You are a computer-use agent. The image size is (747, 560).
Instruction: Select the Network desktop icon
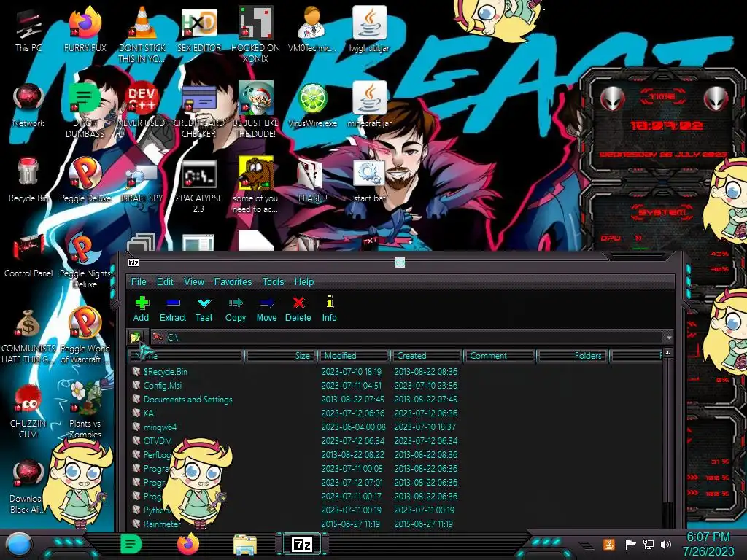(28, 105)
